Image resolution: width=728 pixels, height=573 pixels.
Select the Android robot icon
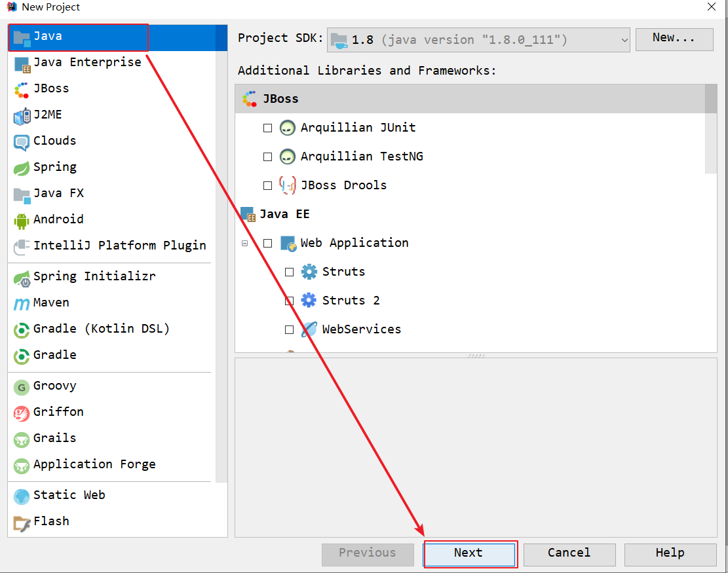[x=22, y=220]
